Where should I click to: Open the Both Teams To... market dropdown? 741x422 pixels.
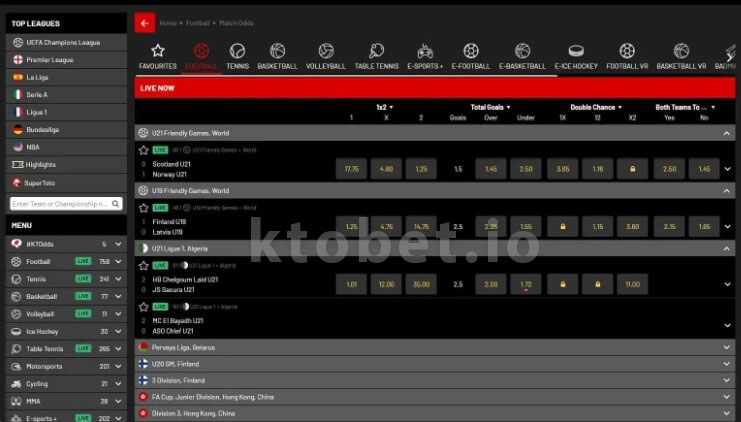coord(685,107)
